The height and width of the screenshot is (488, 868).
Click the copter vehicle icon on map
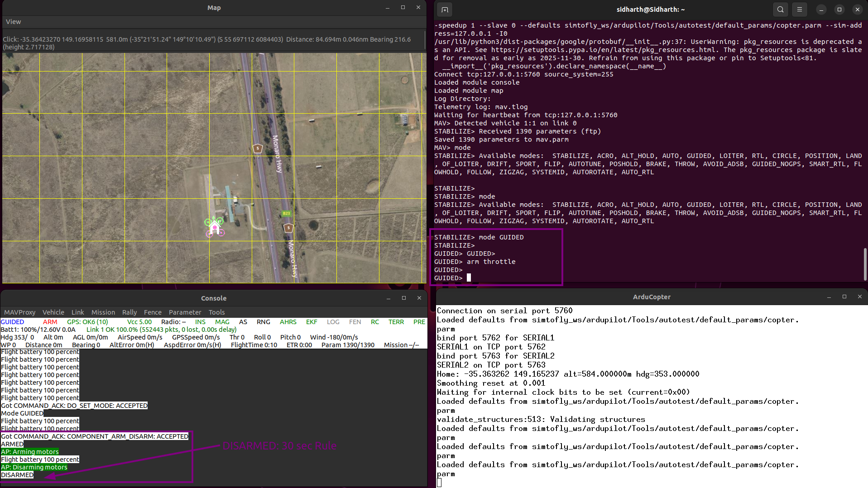click(x=215, y=227)
